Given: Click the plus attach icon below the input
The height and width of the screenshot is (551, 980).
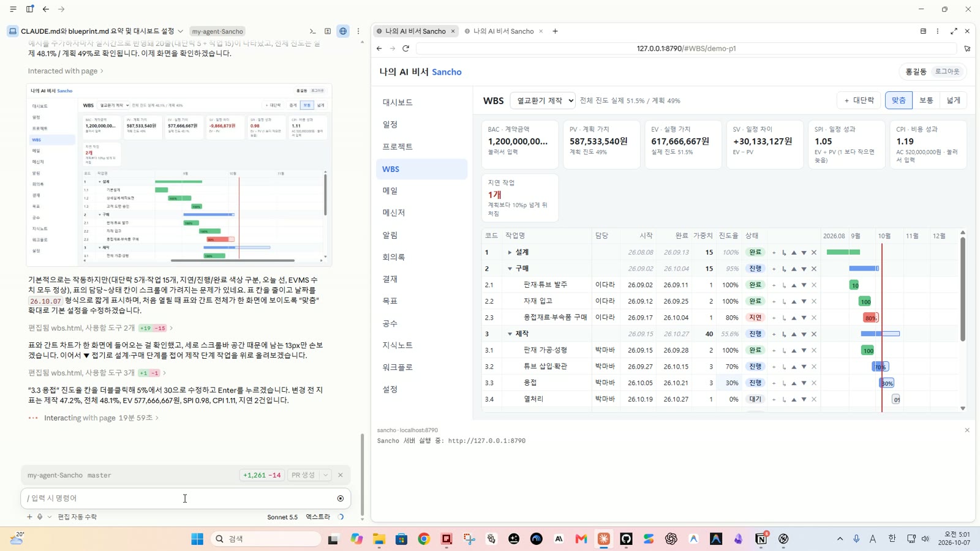Looking at the screenshot, I should [29, 517].
